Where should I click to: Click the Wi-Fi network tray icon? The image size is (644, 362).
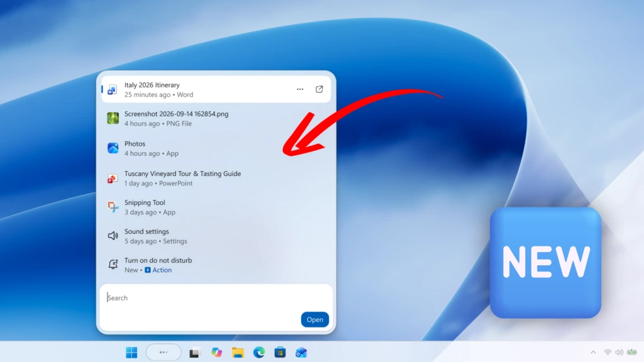tap(608, 352)
